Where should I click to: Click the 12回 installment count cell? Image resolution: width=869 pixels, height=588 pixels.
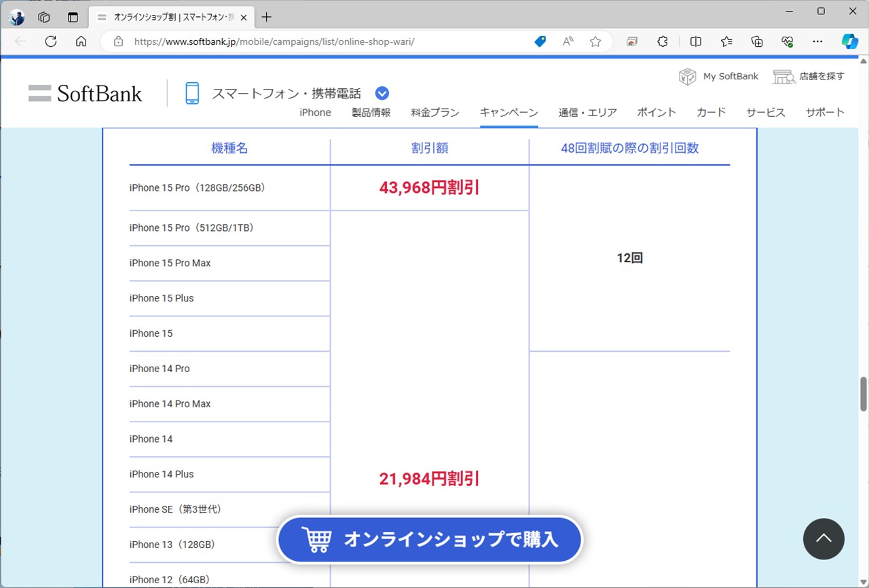click(x=630, y=258)
